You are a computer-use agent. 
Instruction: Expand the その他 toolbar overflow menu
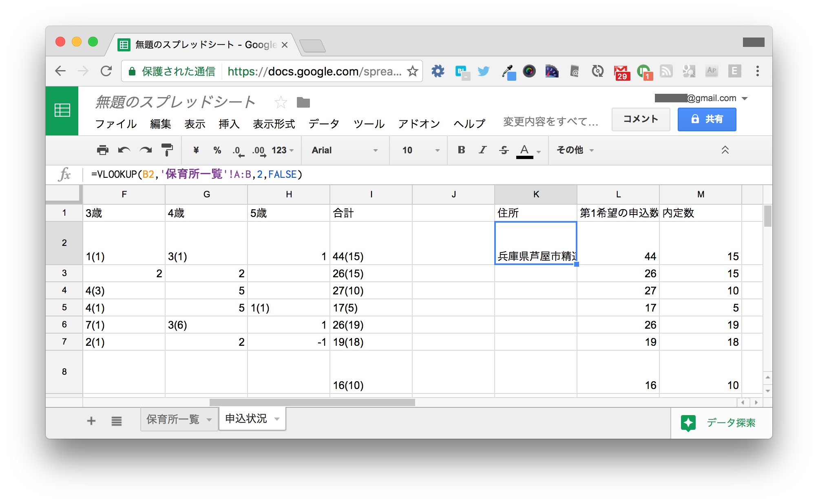[x=575, y=150]
